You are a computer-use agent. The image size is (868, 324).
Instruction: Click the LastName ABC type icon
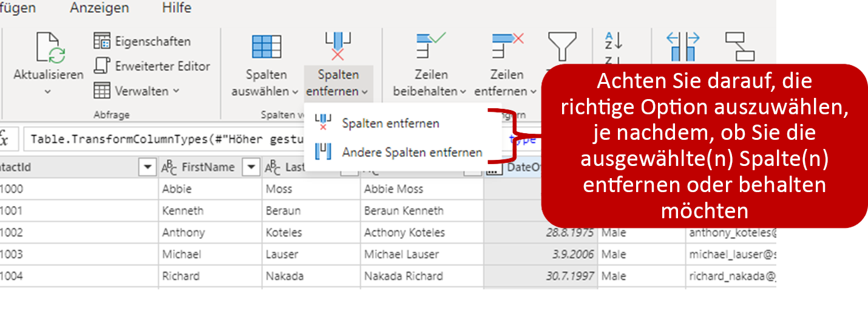point(273,167)
